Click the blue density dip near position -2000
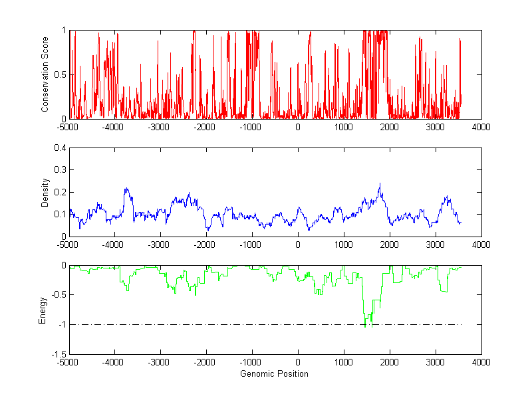The height and width of the screenshot is (398, 532). [x=208, y=229]
